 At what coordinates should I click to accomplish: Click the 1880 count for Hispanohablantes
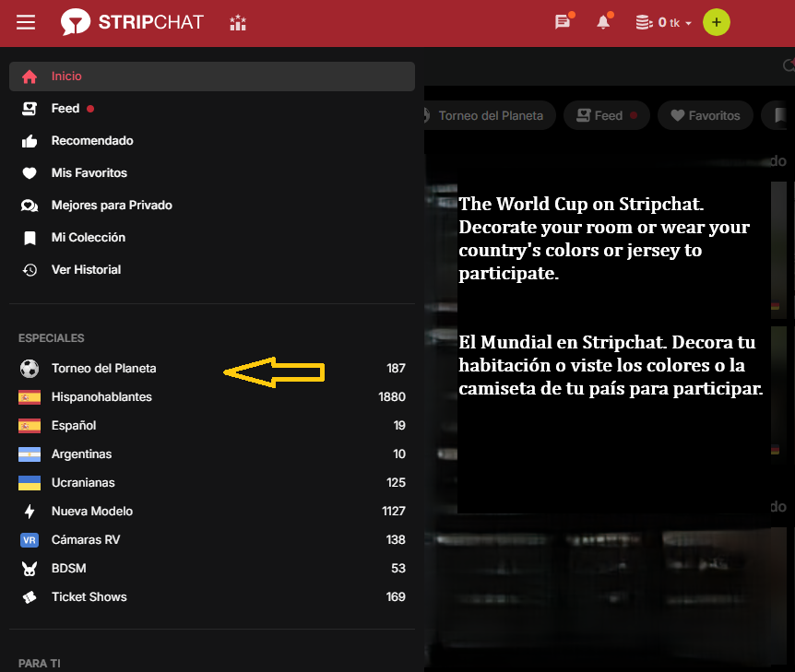[x=392, y=396]
